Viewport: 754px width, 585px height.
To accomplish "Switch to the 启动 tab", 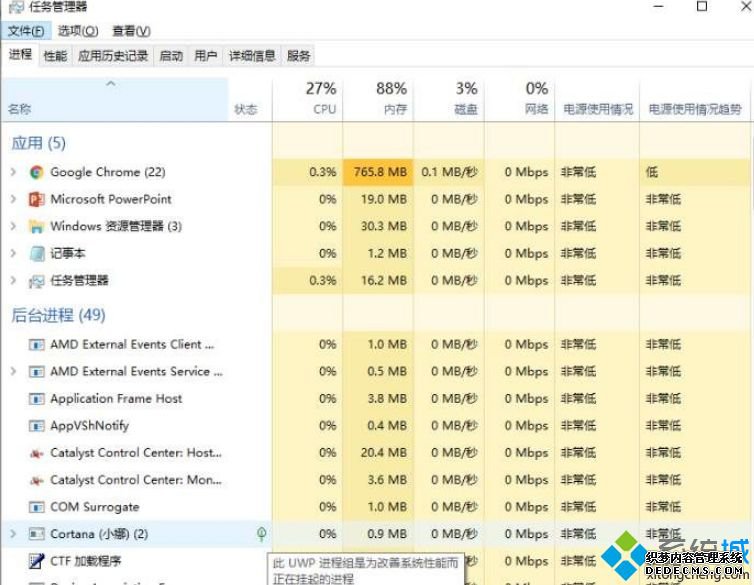I will (171, 56).
